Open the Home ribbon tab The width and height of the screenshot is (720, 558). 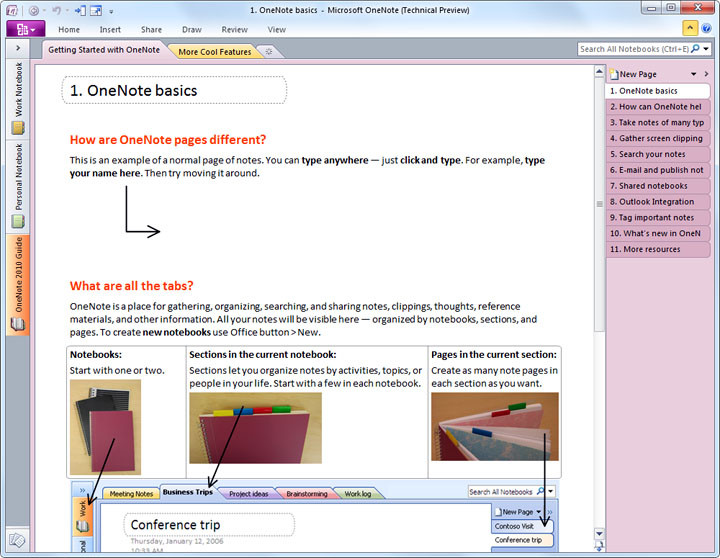coord(69,29)
